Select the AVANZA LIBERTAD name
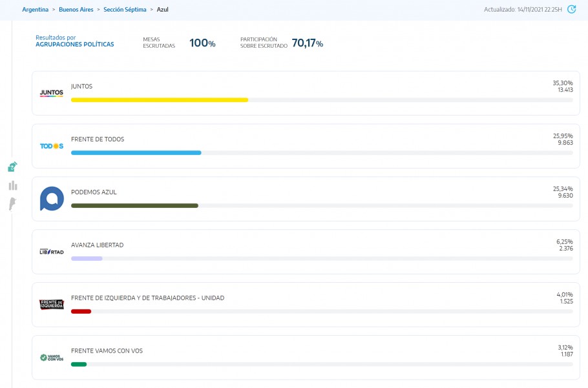This screenshot has width=588, height=388. coord(97,245)
